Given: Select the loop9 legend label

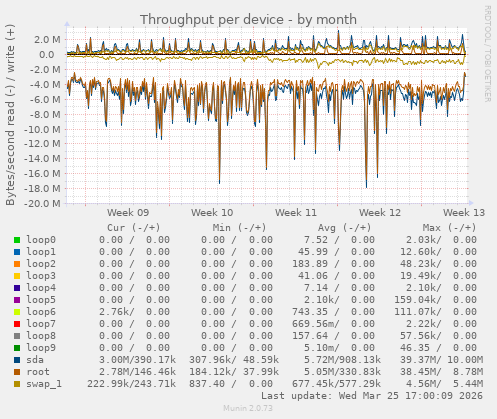Looking at the screenshot, I should 41,348.
